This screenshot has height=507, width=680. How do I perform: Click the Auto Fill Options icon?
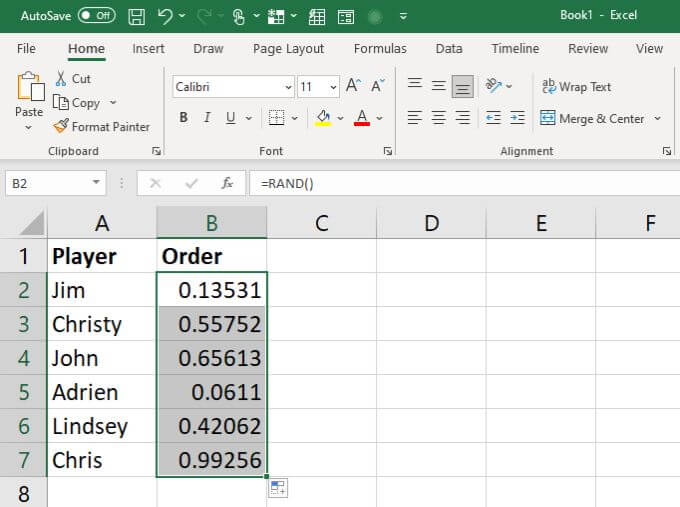click(278, 488)
